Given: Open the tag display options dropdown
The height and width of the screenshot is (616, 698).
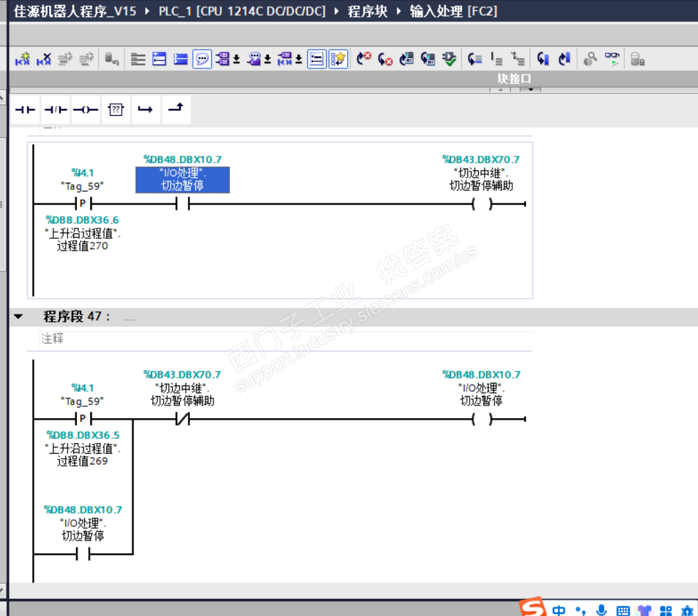Looking at the screenshot, I should 236,59.
